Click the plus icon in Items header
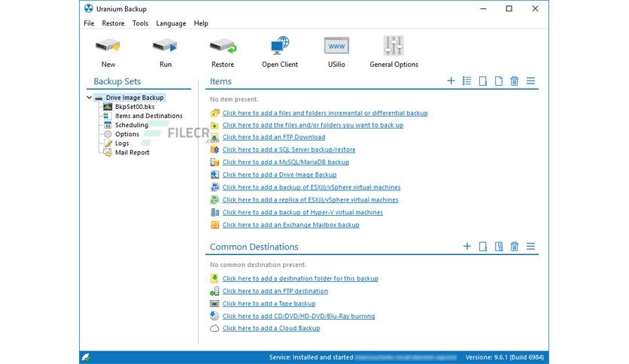This screenshot has height=364, width=629. pos(451,81)
